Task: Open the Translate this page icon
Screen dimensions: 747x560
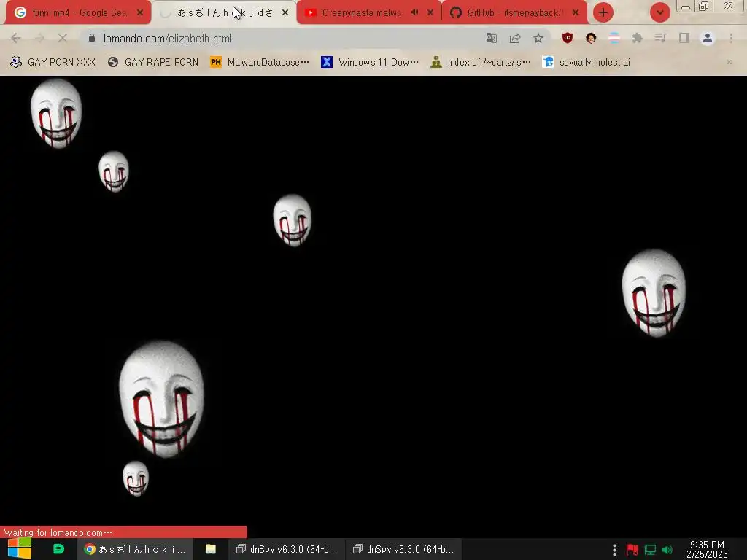Action: [x=491, y=38]
